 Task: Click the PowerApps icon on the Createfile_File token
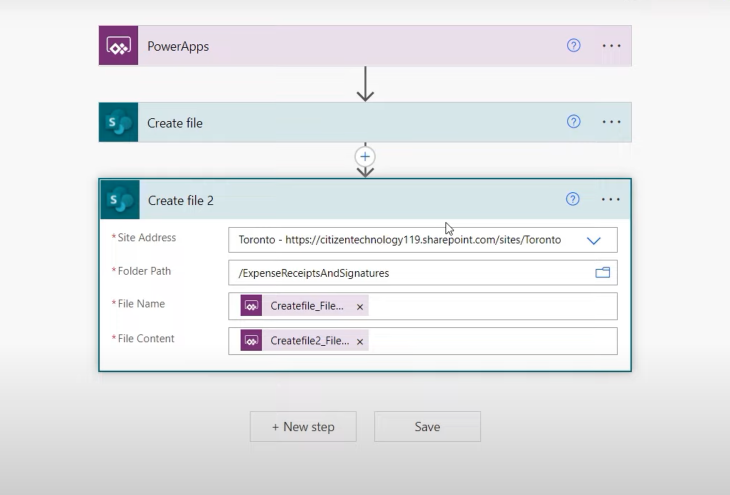coord(251,306)
